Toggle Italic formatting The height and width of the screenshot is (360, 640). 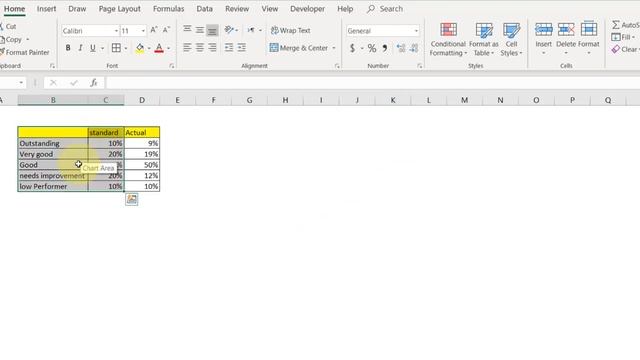(80, 48)
